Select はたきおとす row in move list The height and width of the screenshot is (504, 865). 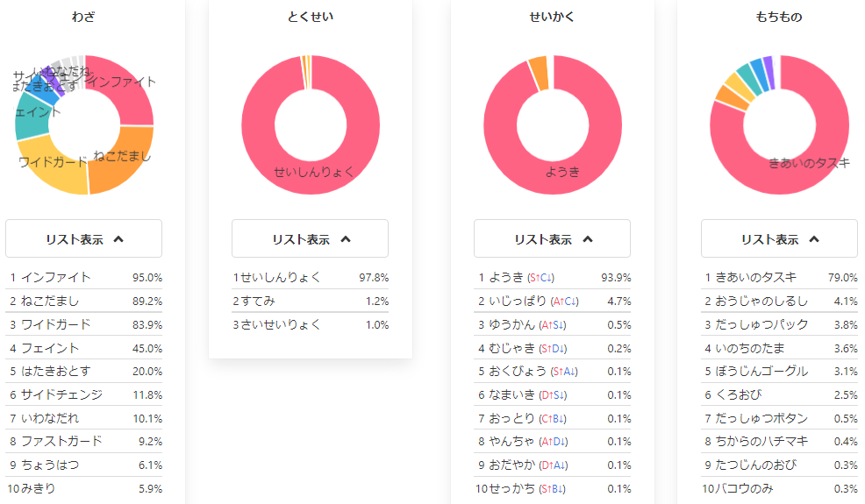coord(84,371)
